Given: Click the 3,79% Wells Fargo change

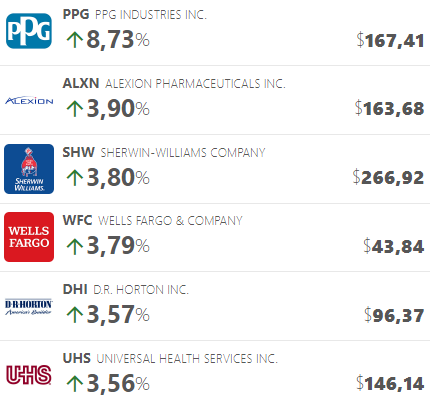Looking at the screenshot, I should [x=118, y=246].
